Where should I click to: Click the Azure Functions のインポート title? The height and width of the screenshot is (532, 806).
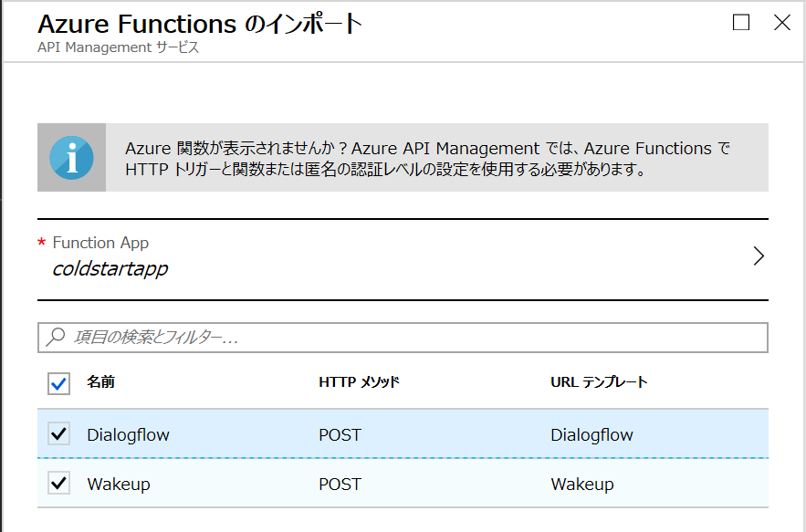pos(200,24)
